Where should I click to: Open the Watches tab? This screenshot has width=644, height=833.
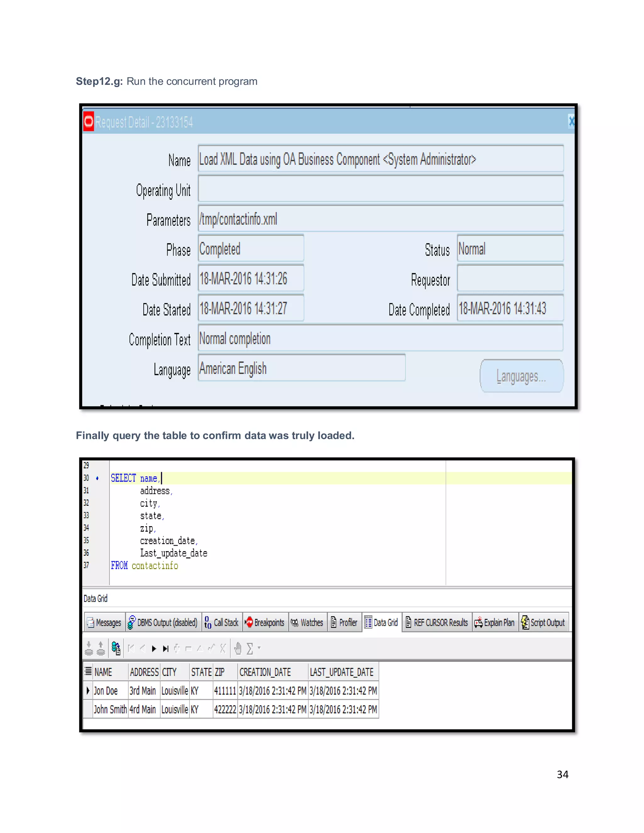[308, 622]
